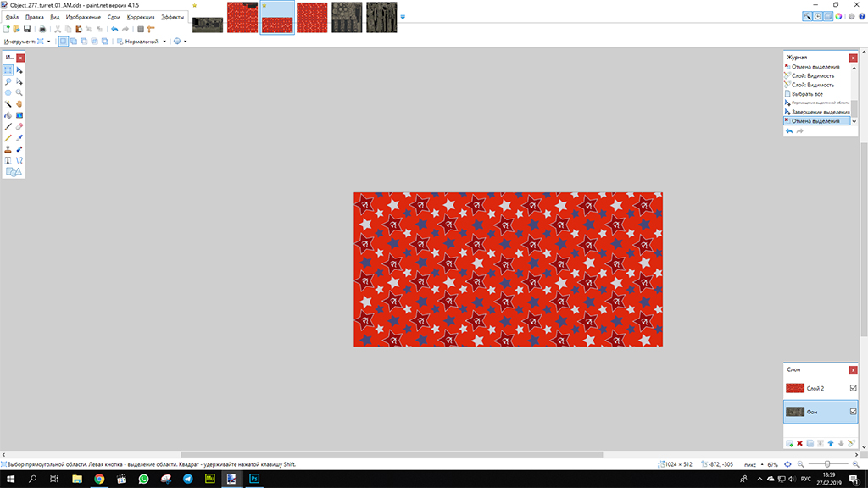The height and width of the screenshot is (488, 868).
Task: Expand the Инструмент tool chooser dropdown
Action: 49,41
